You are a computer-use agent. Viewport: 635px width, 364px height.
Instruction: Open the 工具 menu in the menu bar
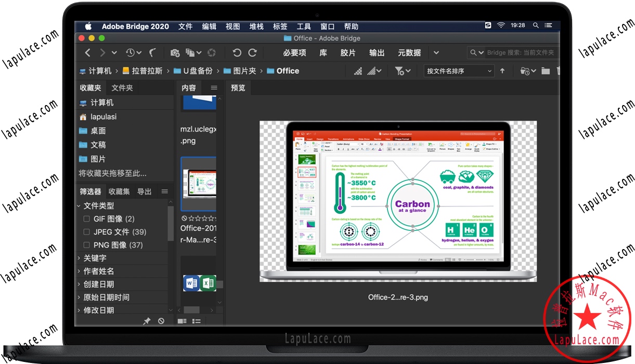tap(303, 26)
